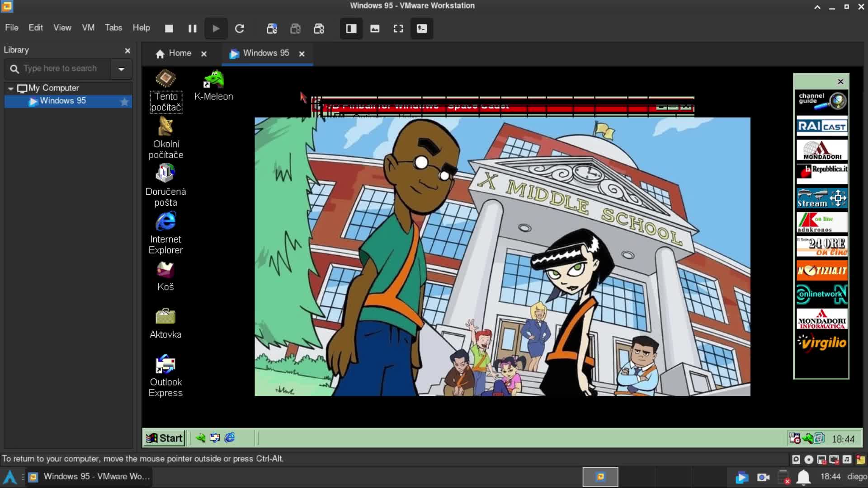
Task: Select the Windows 95 tab
Action: coord(266,53)
